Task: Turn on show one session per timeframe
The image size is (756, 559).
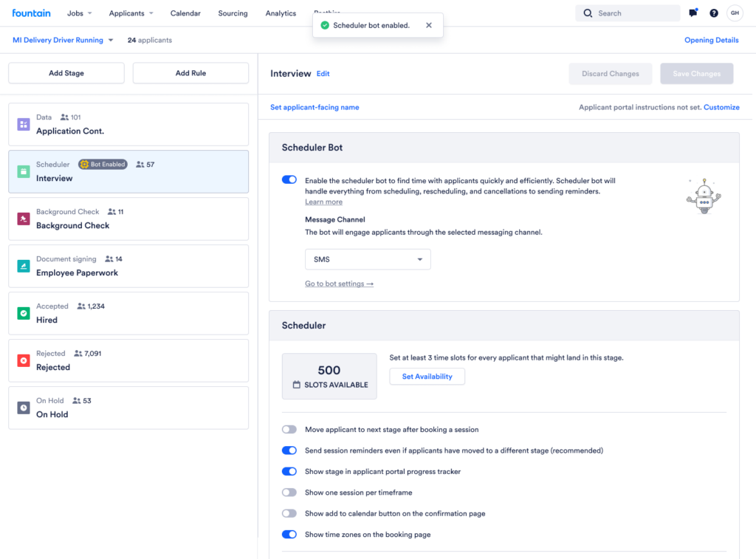Action: [289, 493]
